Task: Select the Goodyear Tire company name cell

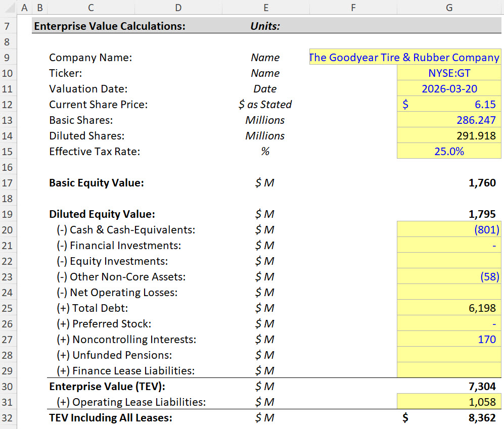Action: [x=405, y=57]
